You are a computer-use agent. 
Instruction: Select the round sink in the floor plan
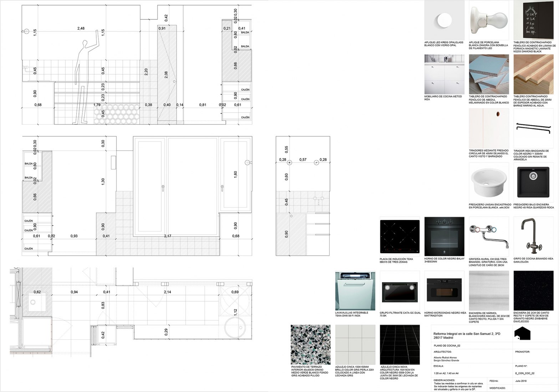(x=235, y=327)
